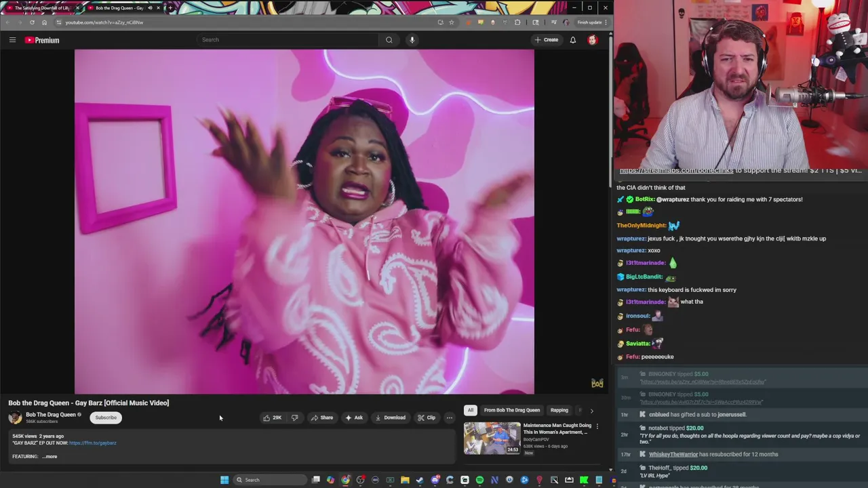Open options for Maintenance Man video

[x=597, y=426]
